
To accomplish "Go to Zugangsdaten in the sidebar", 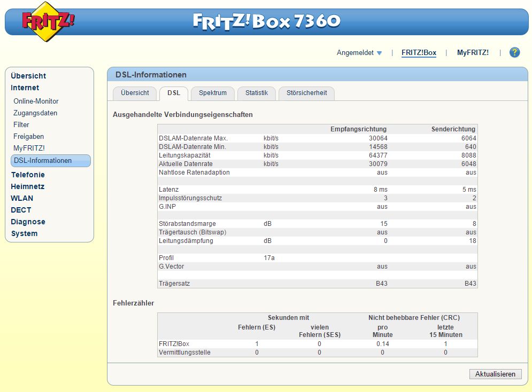I will tap(35, 113).
